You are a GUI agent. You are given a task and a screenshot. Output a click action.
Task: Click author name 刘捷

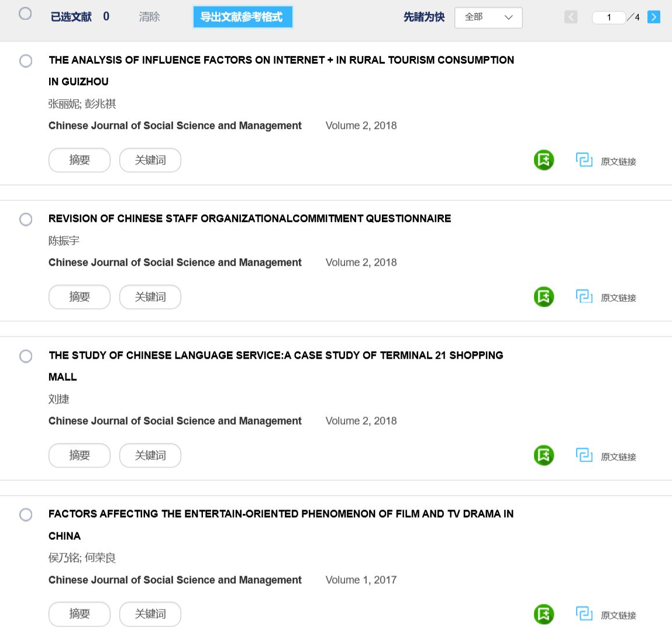58,399
